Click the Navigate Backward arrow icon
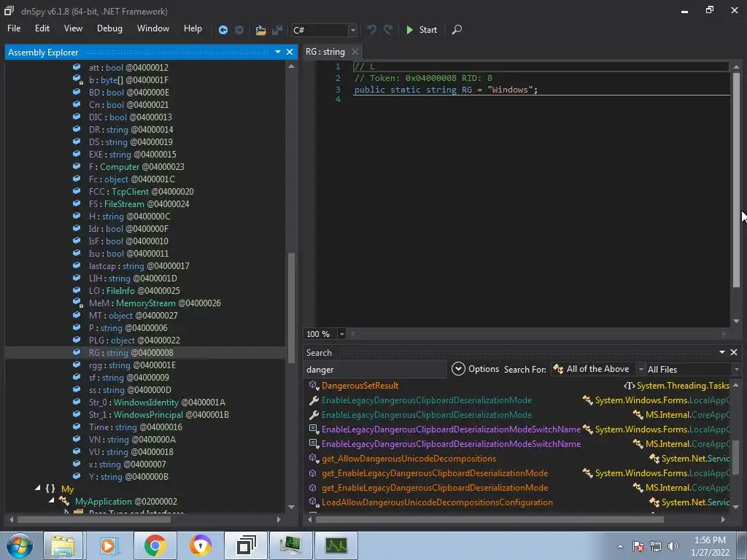Screen dimensions: 747x560 click(223, 29)
